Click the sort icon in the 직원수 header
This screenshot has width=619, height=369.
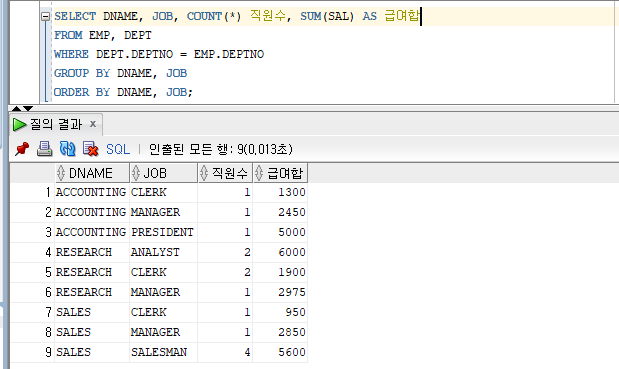(x=204, y=173)
